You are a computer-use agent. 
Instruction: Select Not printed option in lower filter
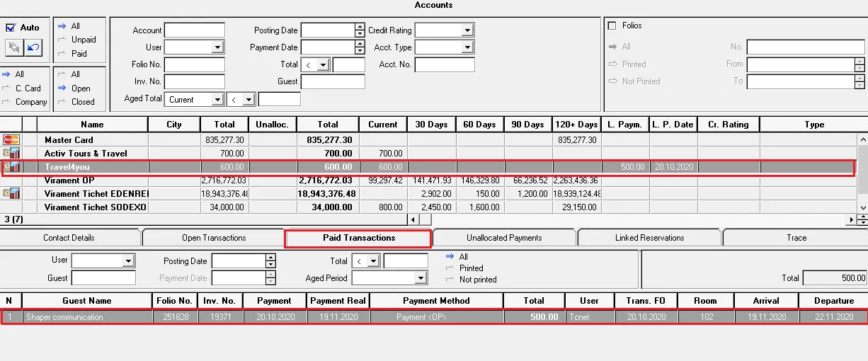pyautogui.click(x=471, y=280)
